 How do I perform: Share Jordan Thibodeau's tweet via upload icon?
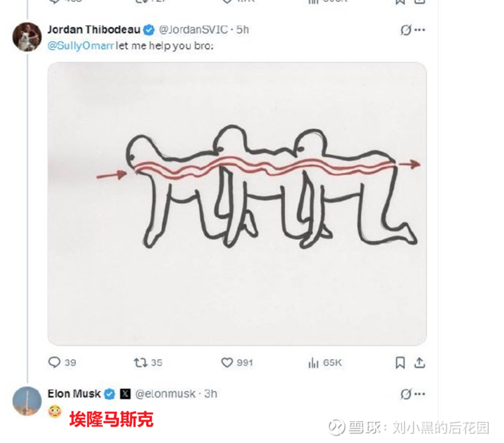[420, 362]
